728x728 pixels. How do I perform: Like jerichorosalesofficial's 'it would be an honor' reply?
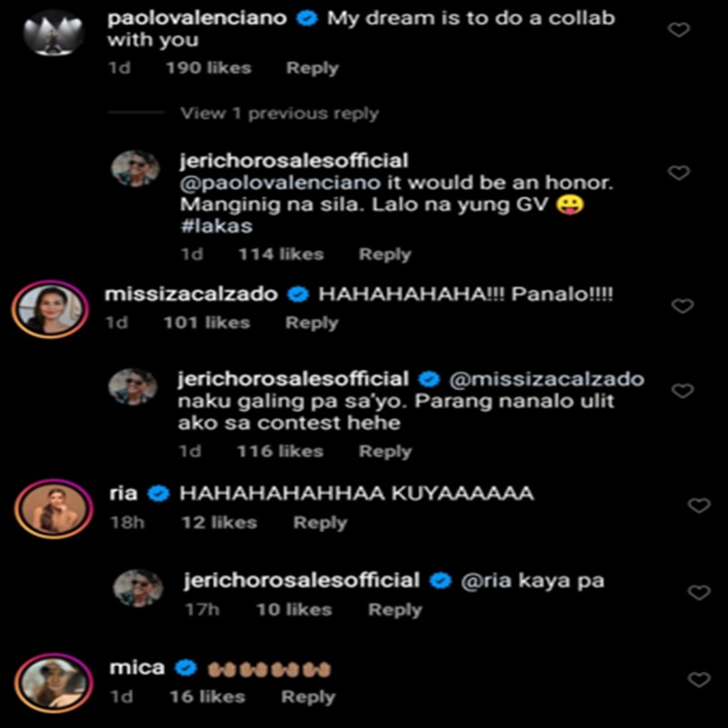[679, 173]
